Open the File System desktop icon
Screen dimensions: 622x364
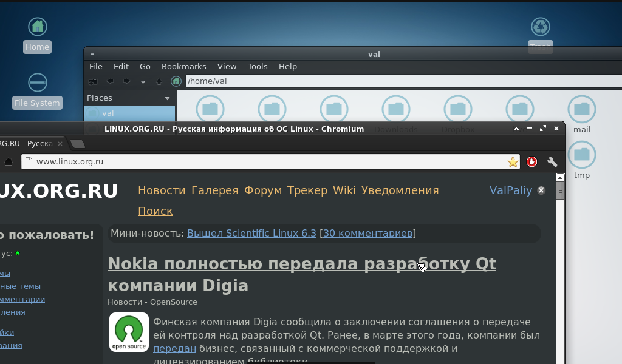(x=37, y=83)
